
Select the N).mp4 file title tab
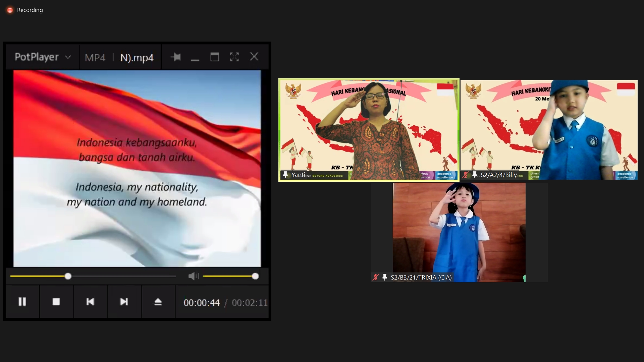point(137,58)
